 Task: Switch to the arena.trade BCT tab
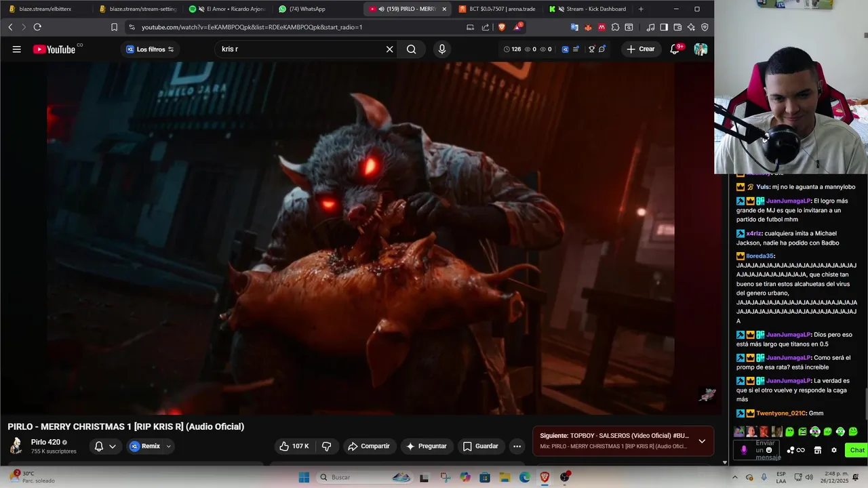pyautogui.click(x=497, y=9)
